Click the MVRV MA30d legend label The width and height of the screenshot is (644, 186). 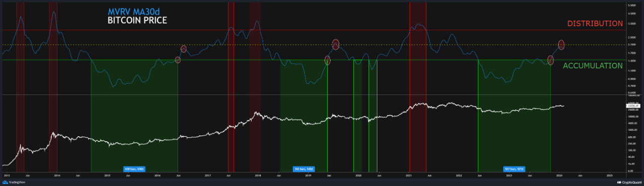click(x=133, y=12)
